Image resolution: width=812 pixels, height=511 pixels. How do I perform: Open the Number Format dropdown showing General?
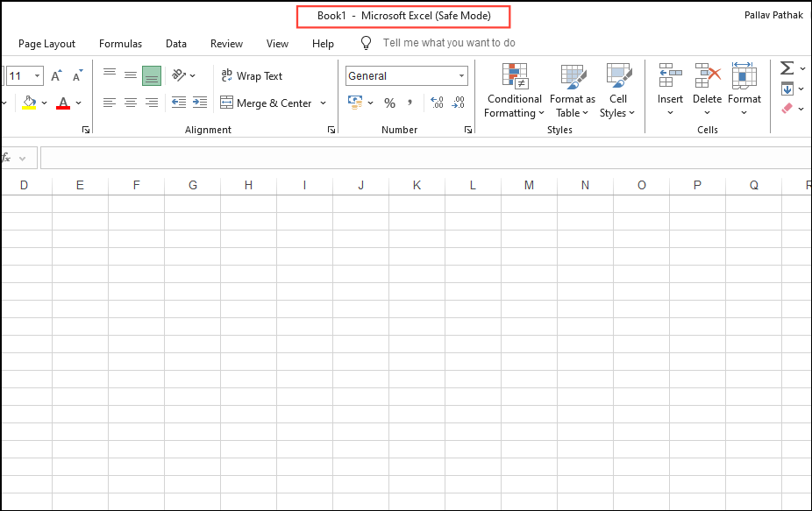[x=406, y=75]
